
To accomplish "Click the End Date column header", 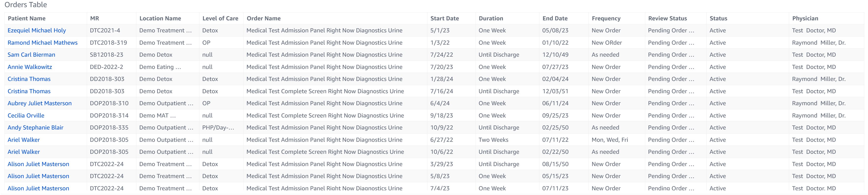I will [x=555, y=19].
